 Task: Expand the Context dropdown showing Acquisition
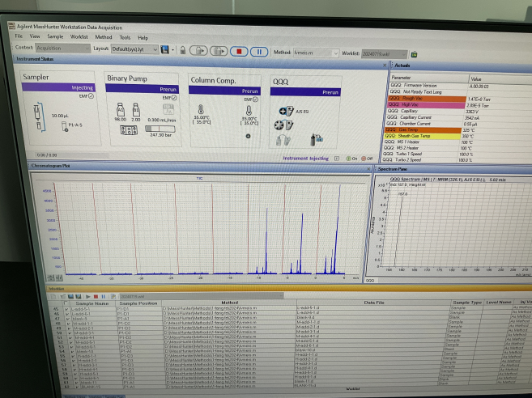point(63,49)
